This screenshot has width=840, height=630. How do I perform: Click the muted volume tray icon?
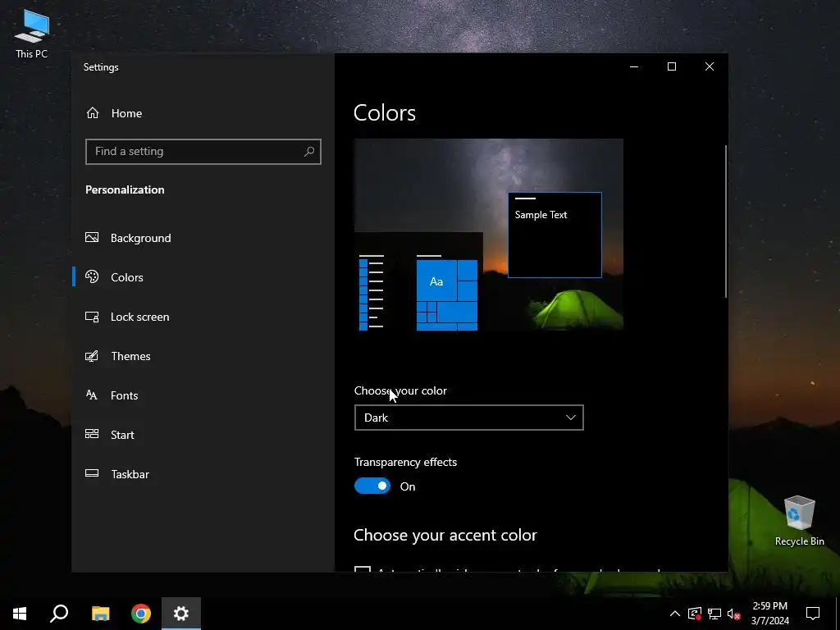click(734, 614)
